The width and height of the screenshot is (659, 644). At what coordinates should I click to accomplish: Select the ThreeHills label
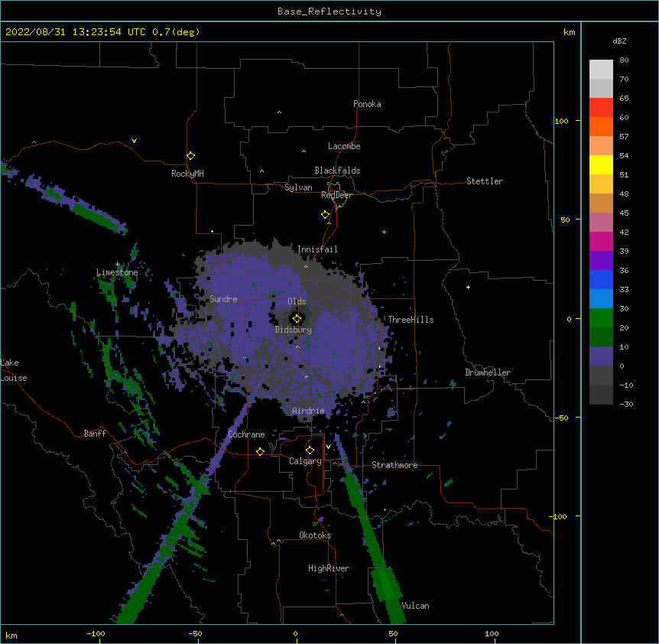[x=411, y=320]
